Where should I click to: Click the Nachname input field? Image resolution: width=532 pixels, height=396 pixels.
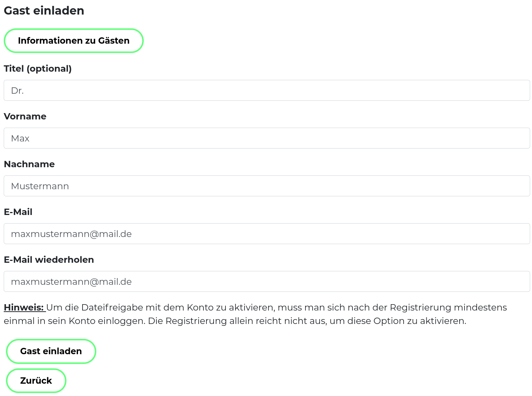click(266, 186)
